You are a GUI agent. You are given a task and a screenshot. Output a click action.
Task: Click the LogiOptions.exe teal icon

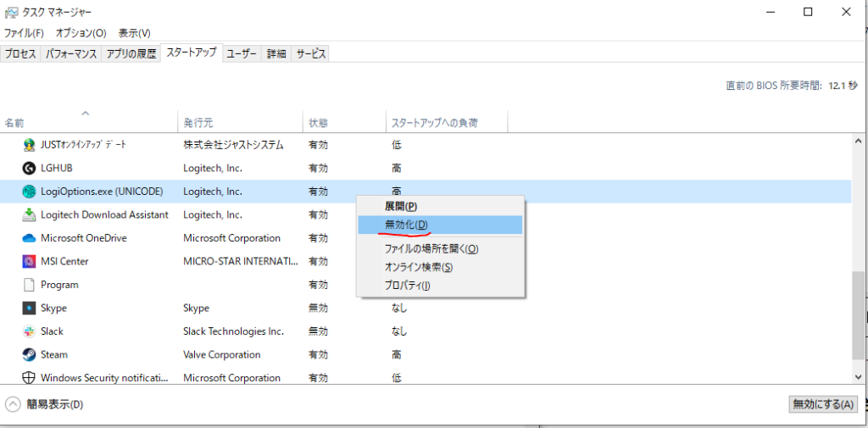tap(28, 192)
